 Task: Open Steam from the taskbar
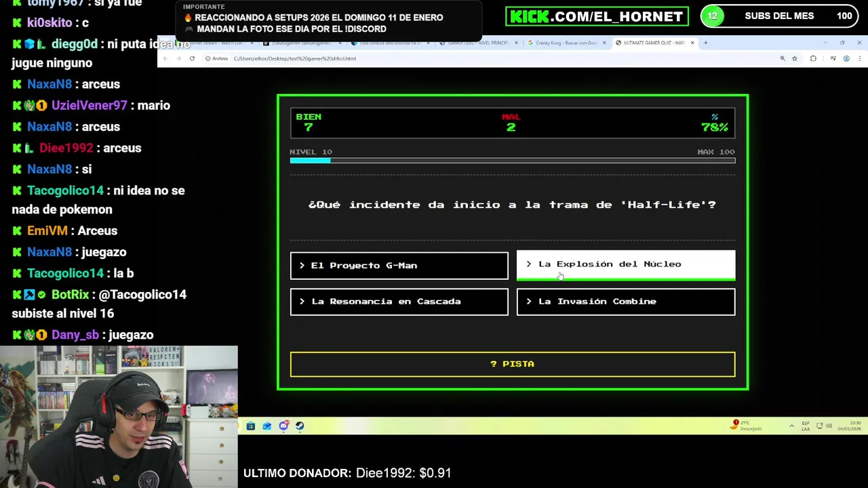pos(300,426)
